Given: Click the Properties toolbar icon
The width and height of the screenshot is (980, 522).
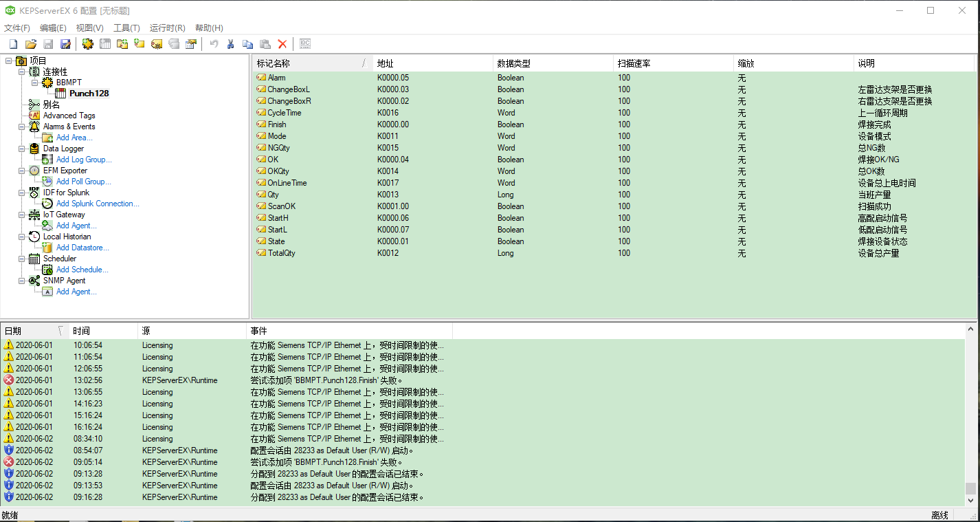Looking at the screenshot, I should pyautogui.click(x=191, y=44).
